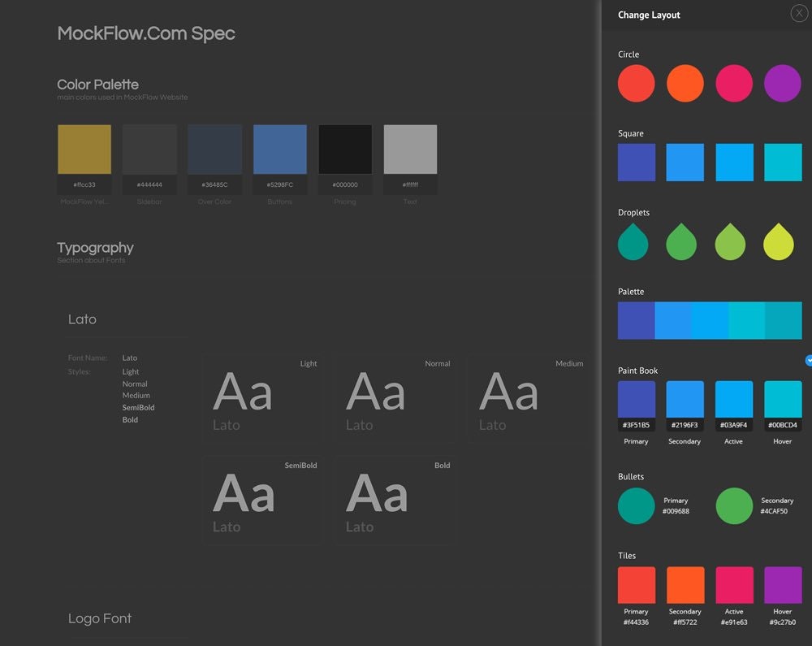Click the Color Palette heading

[x=98, y=85]
